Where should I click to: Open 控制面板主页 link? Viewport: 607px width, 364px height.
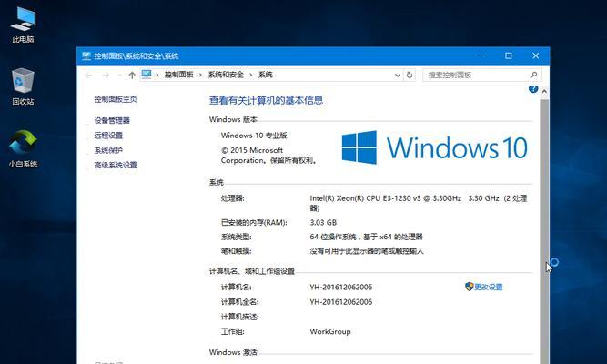[116, 99]
